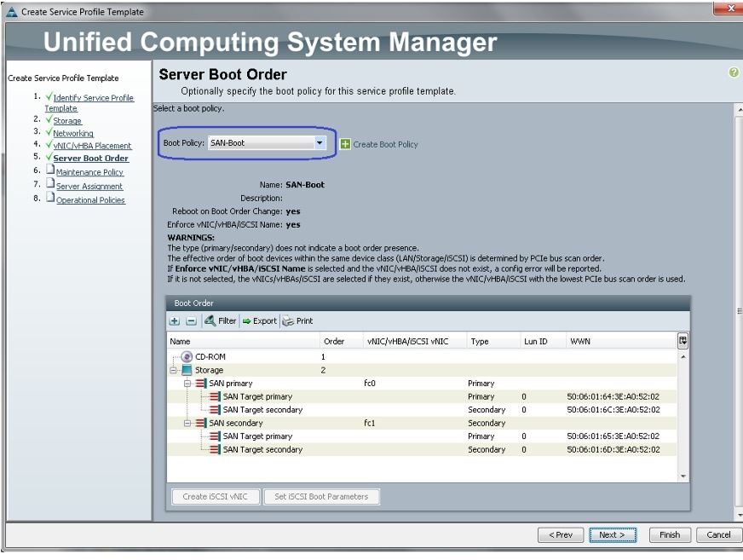Image resolution: width=743 pixels, height=560 pixels.
Task: Select WWN 50:06:01:64:3E:A0:52:02 cell
Action: click(x=613, y=396)
